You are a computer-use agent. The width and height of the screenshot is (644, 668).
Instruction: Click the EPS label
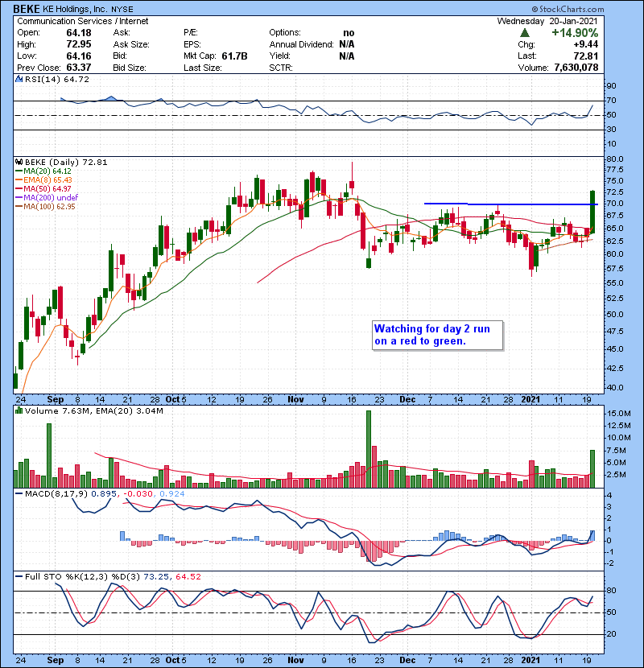[191, 44]
